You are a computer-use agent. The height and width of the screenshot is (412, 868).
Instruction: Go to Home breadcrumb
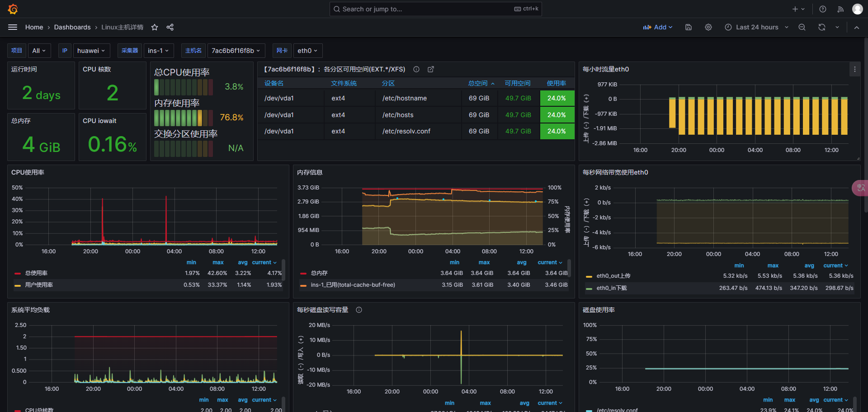34,27
